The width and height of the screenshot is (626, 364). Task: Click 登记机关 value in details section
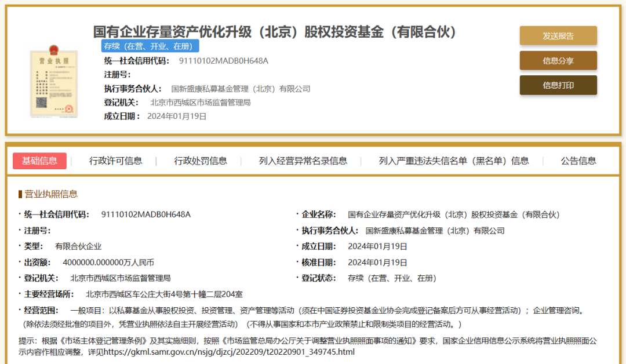[x=121, y=278]
